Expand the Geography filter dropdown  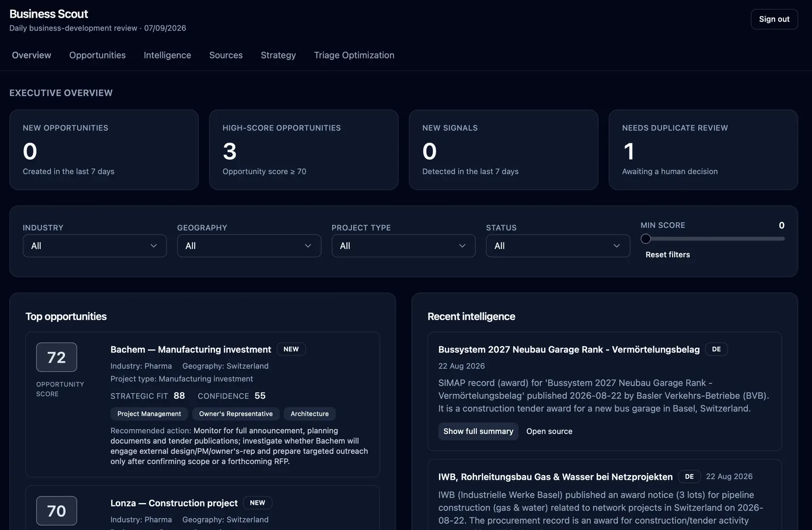tap(249, 246)
